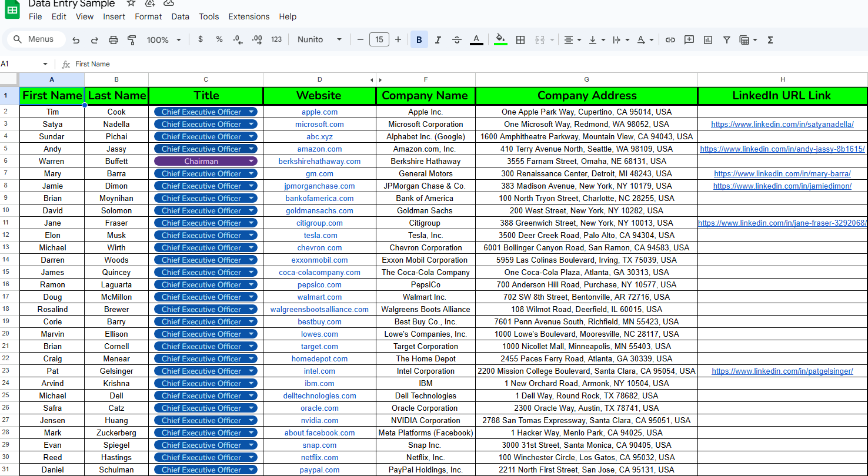This screenshot has height=476, width=868.
Task: Select the 'Berkshire Hathaway' company name cell
Action: [x=426, y=161]
